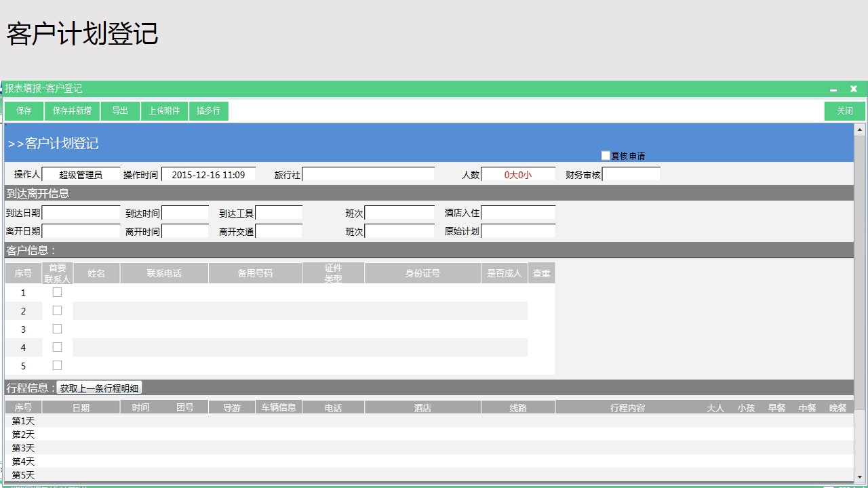Select the 第1天 itinerary row
Screen dimensions: 868x488
click(x=429, y=421)
